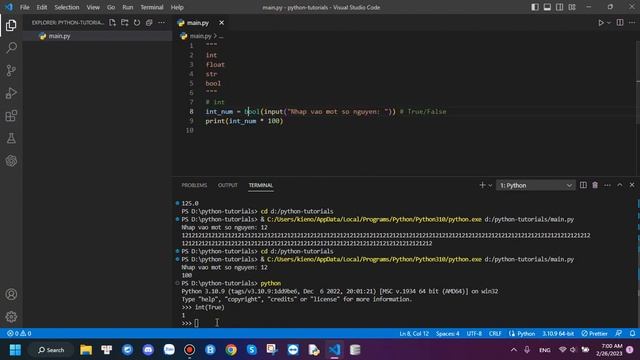Open main.py in the Explorer tree
The height and width of the screenshot is (360, 640).
tap(59, 36)
